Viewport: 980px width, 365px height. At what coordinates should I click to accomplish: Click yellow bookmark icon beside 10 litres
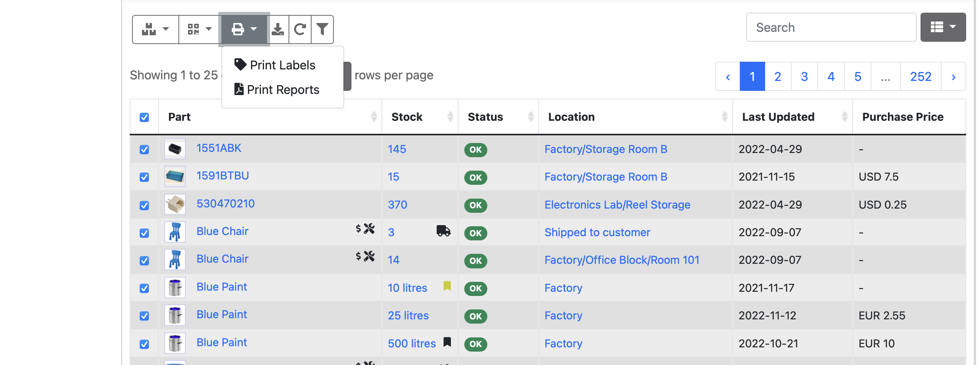[447, 286]
